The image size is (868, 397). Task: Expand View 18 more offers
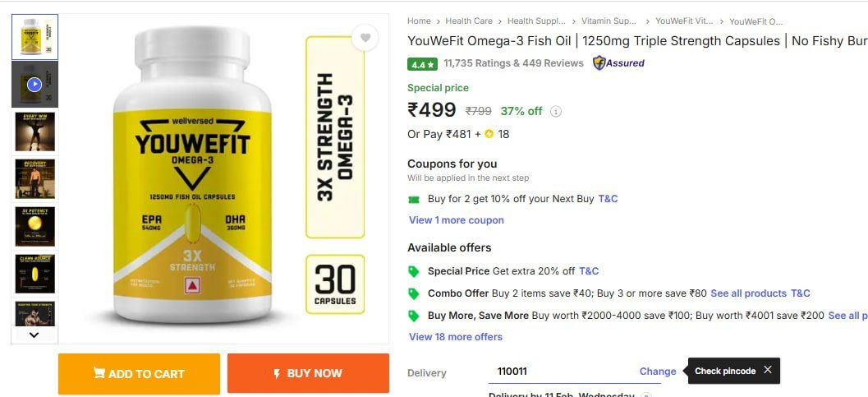(x=456, y=337)
